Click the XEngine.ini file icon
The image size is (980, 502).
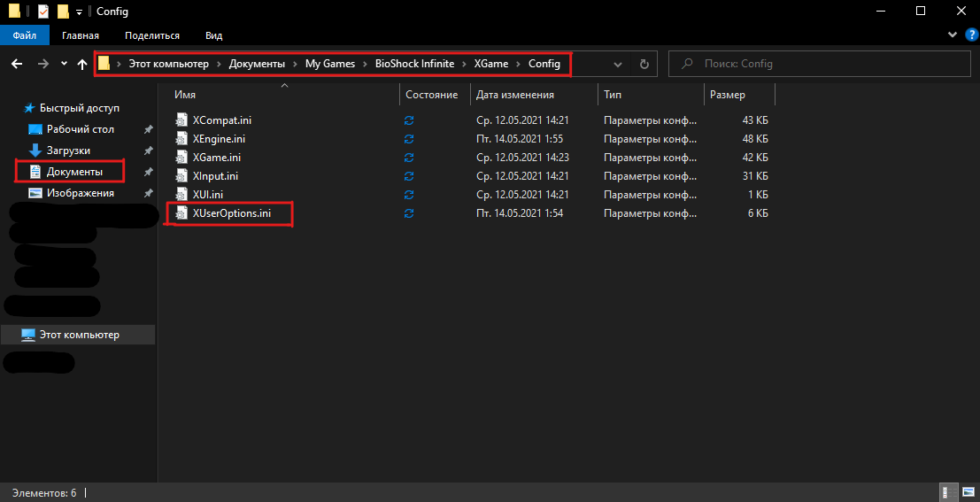181,139
